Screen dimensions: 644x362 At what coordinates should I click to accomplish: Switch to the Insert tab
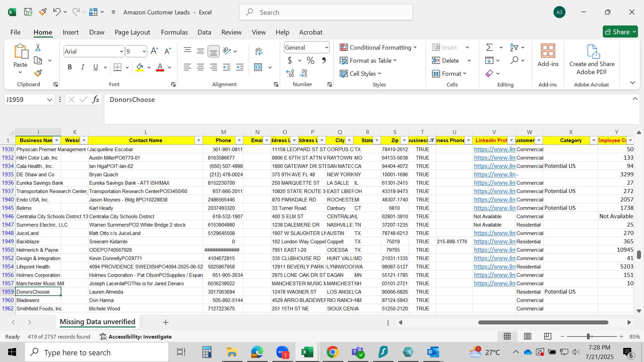pos(70,32)
